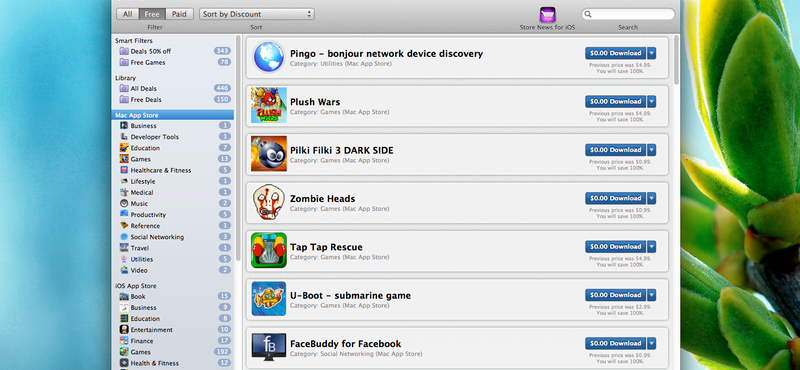Select All Deals in Library
The width and height of the screenshot is (800, 370).
pyautogui.click(x=173, y=88)
